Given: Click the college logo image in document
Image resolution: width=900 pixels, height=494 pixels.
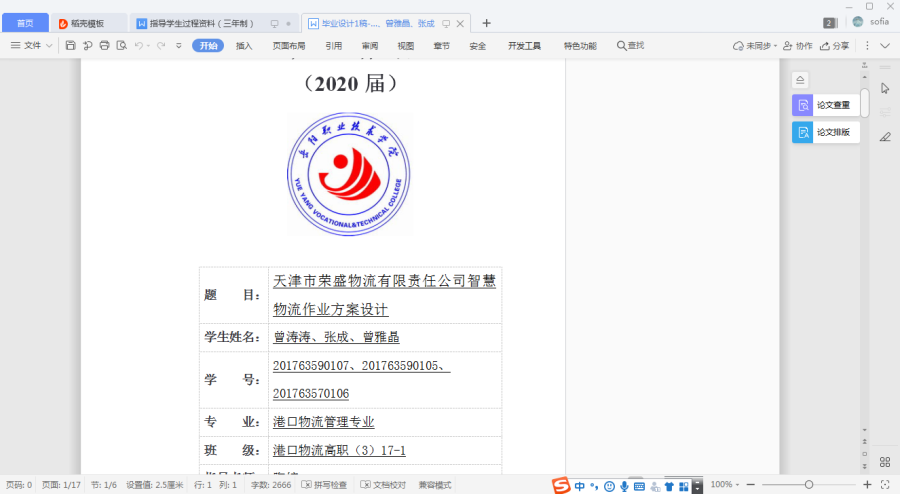Looking at the screenshot, I should point(349,174).
